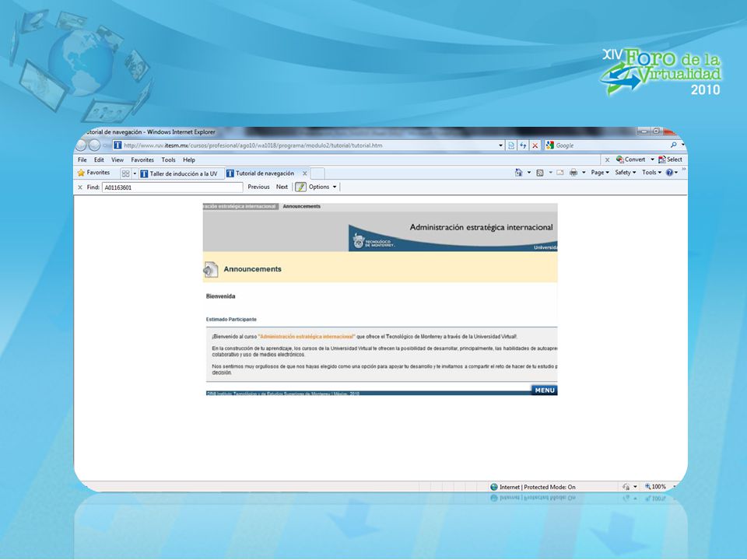Expand the Convert button dropdown arrow
The height and width of the screenshot is (560, 747).
[652, 159]
